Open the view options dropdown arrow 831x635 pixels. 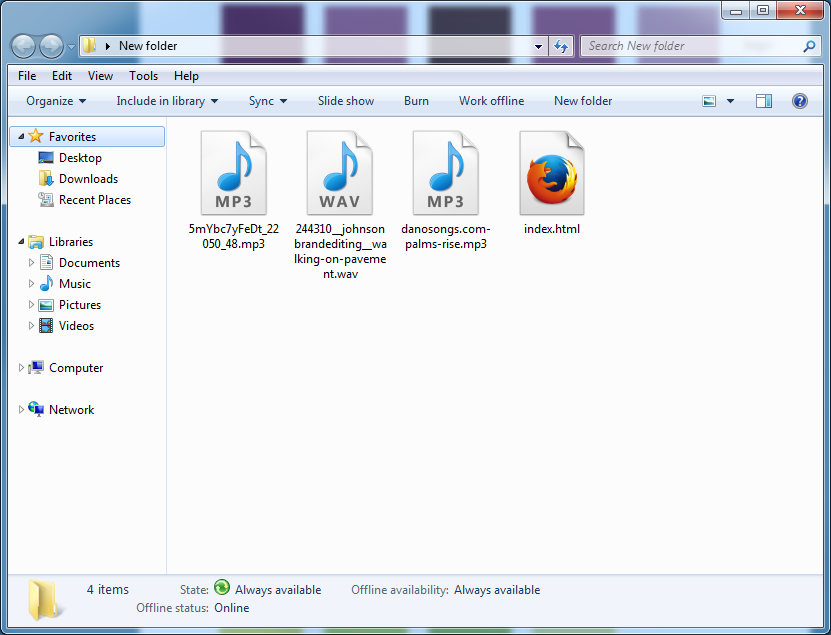pyautogui.click(x=730, y=101)
